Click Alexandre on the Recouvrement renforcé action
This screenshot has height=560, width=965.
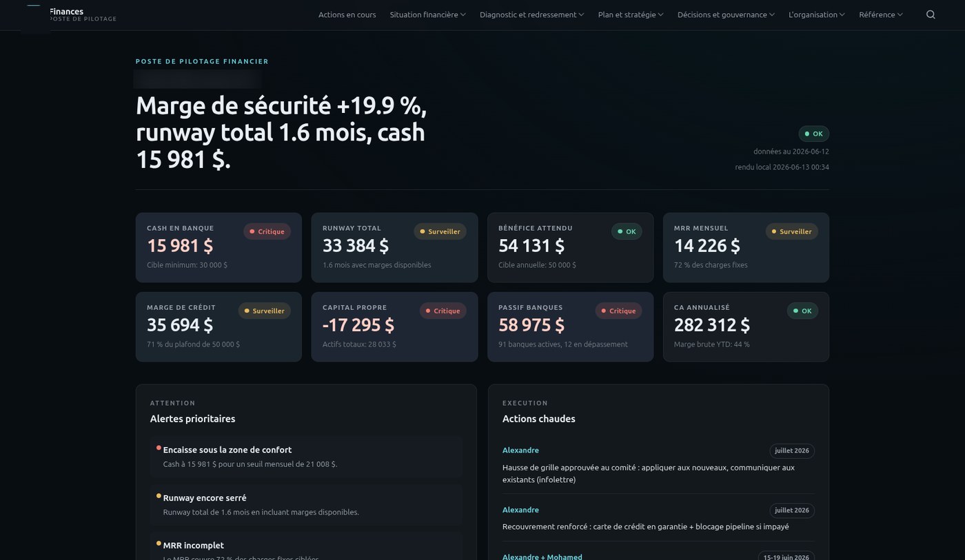pos(520,510)
